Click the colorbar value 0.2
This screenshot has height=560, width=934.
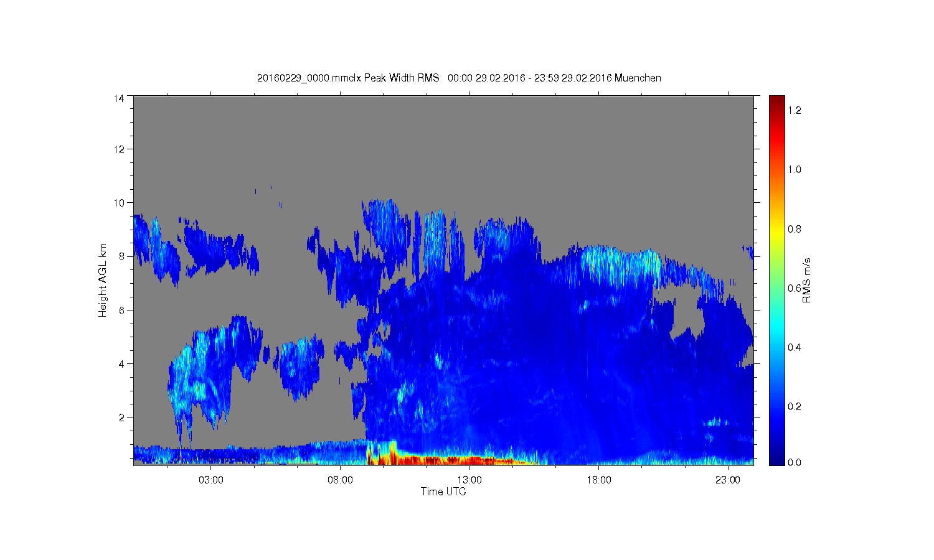coord(794,406)
